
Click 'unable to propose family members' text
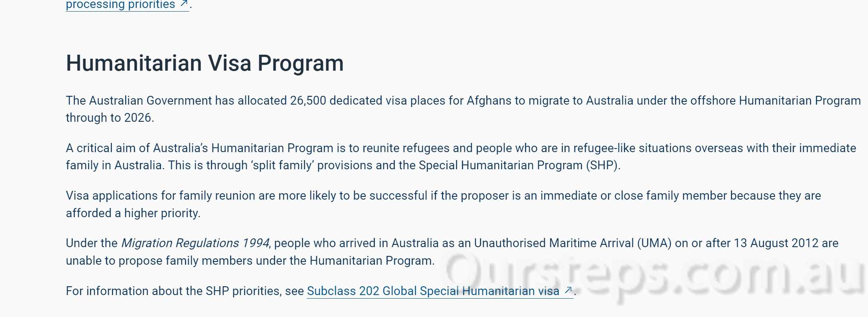click(159, 261)
